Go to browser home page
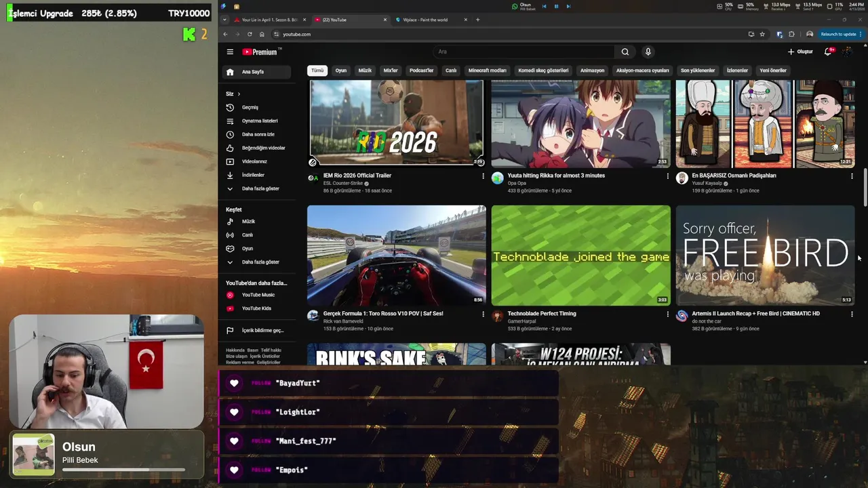Viewport: 868px width, 488px height. pos(262,34)
